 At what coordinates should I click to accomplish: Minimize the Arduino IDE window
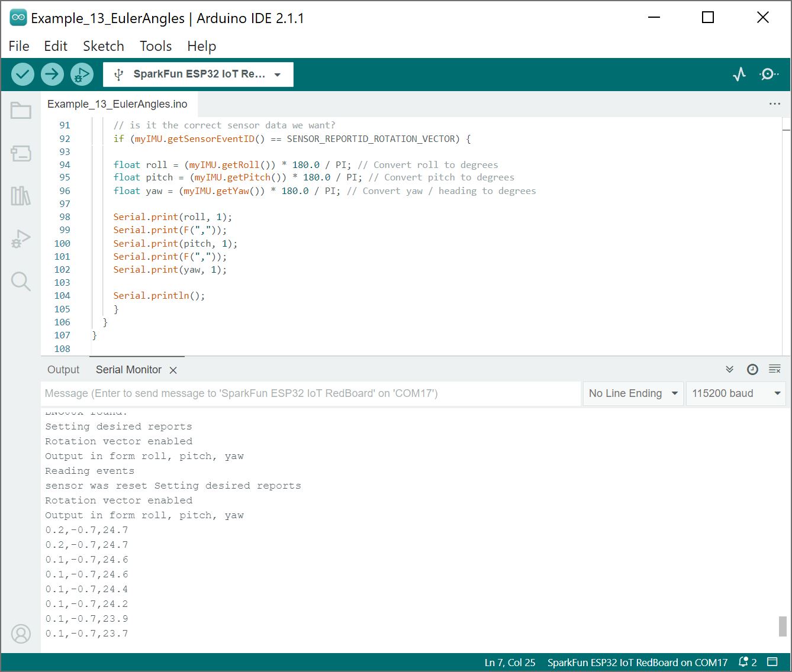pyautogui.click(x=654, y=18)
